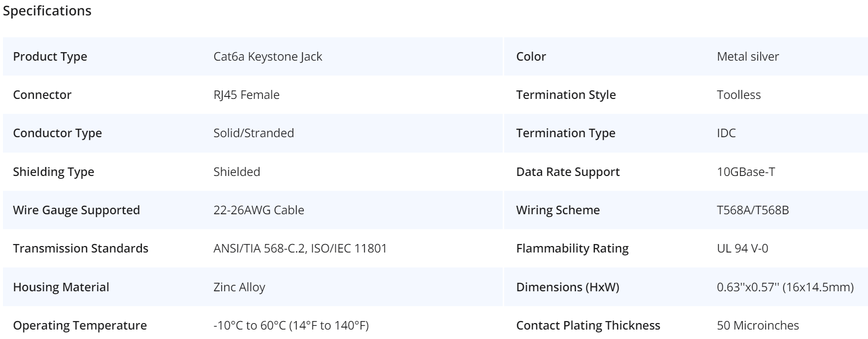Select the Toolless value
868x339 pixels.
point(739,95)
